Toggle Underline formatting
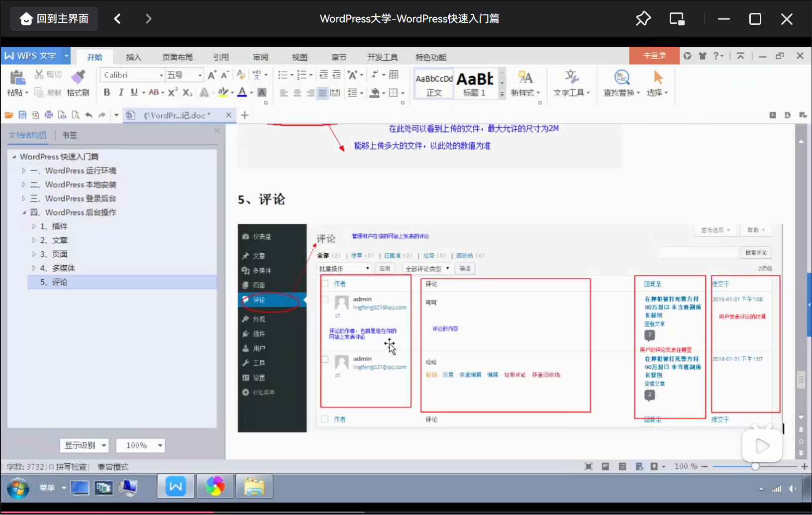The image size is (812, 515). point(134,93)
